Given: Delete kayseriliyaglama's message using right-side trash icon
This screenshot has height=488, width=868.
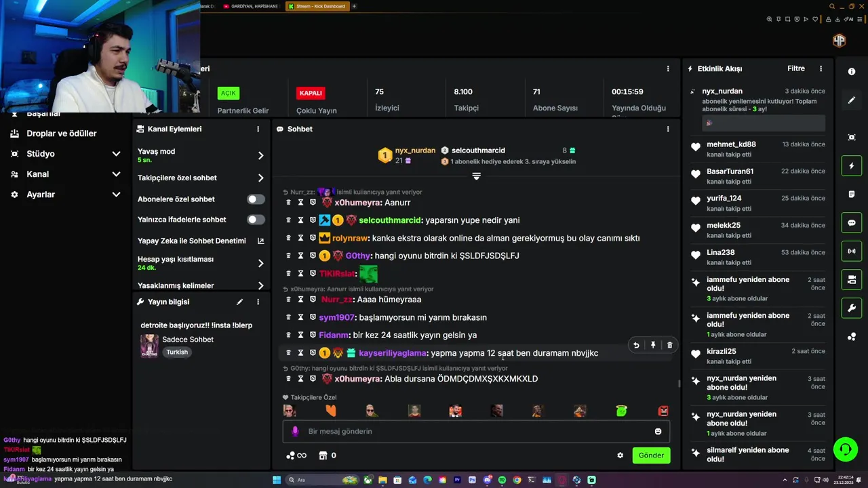Looking at the screenshot, I should point(670,345).
